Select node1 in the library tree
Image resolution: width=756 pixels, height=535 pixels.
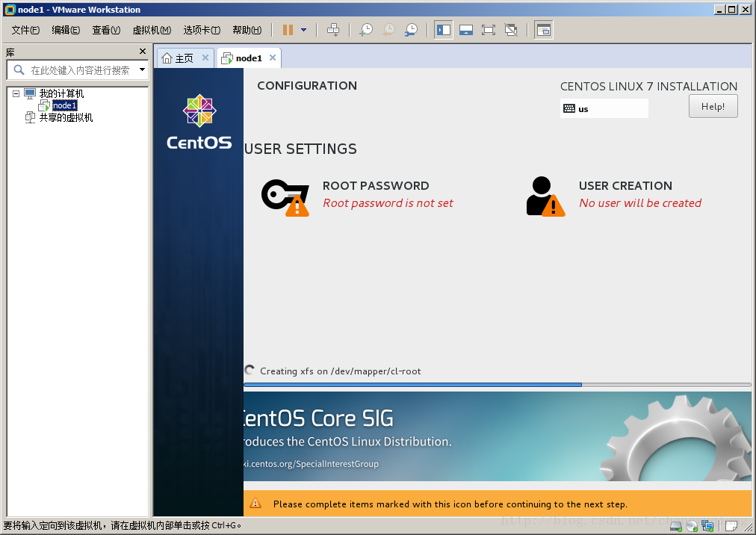point(64,105)
